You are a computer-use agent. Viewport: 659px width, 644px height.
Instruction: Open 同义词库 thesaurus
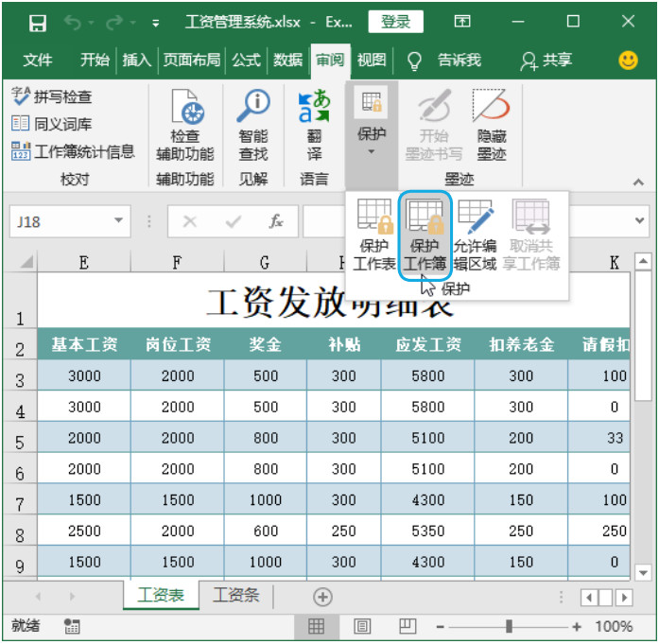[x=51, y=124]
